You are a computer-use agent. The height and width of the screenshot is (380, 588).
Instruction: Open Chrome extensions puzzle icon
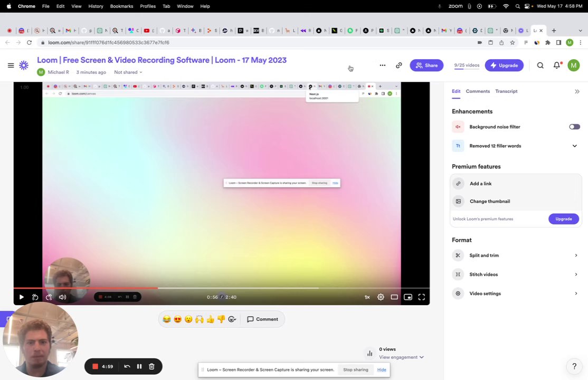pyautogui.click(x=548, y=42)
